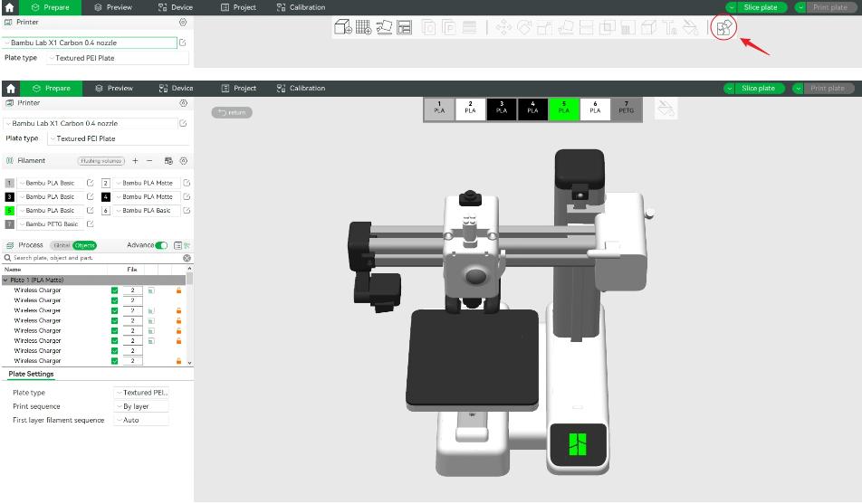Edit preset for filament 2 Bambu PLA Matte

coord(187,183)
